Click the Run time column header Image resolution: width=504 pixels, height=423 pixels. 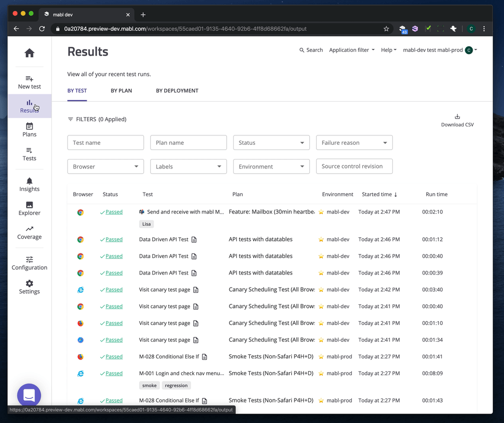436,195
